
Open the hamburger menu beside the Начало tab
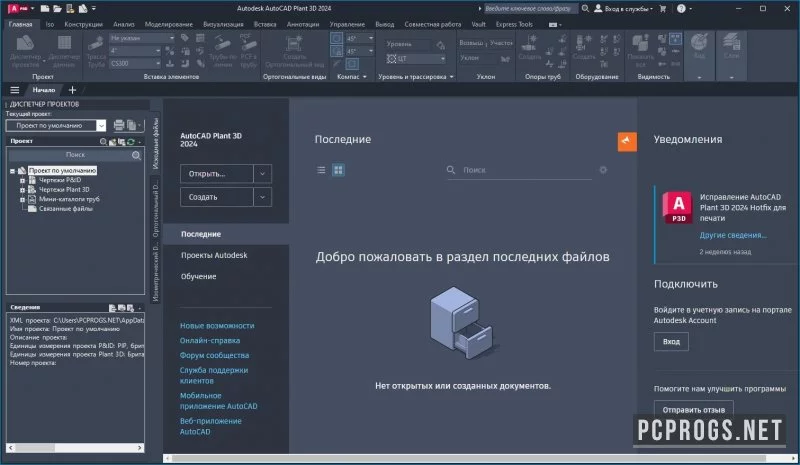coord(15,90)
